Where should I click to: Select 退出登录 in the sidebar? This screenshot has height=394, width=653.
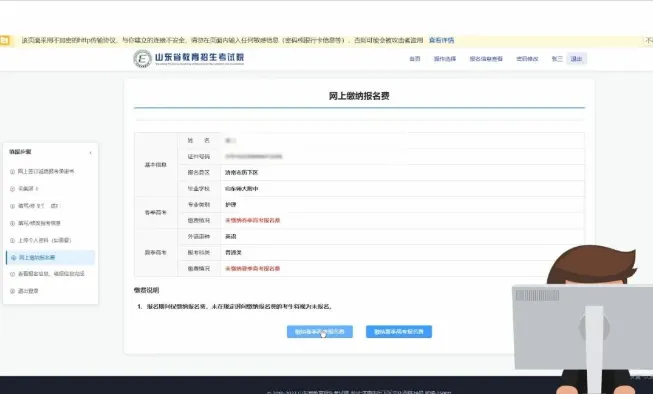pos(28,291)
